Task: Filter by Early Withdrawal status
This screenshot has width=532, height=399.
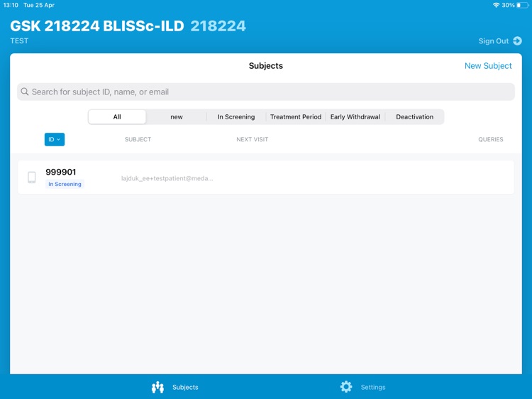Action: 355,117
